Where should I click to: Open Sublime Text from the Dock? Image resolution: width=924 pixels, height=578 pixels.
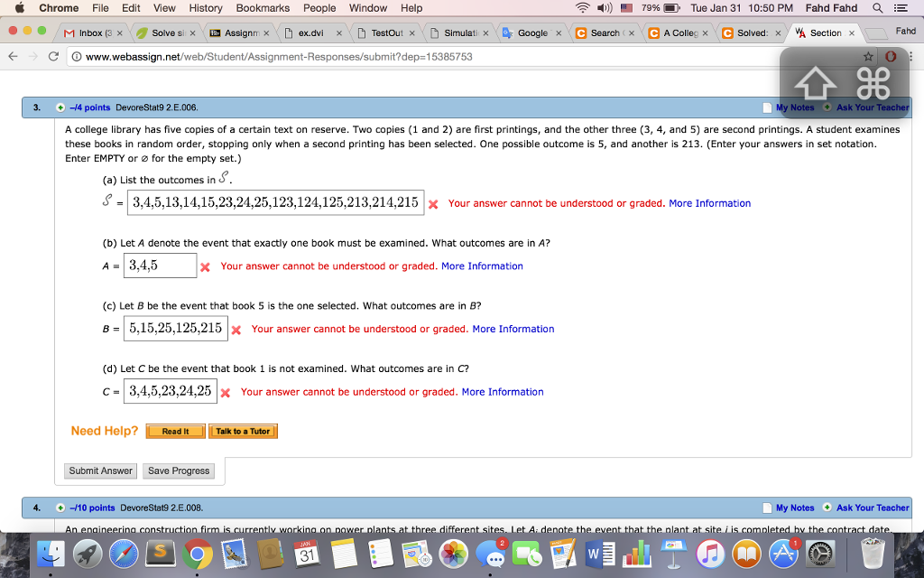click(161, 555)
